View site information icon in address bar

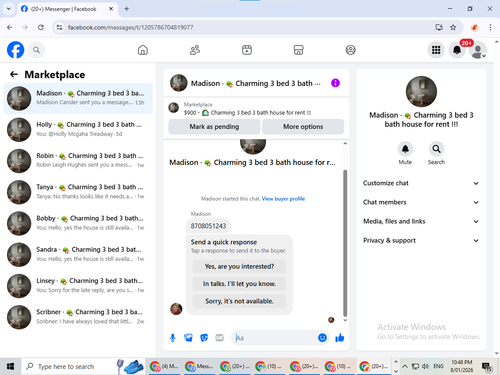point(59,27)
